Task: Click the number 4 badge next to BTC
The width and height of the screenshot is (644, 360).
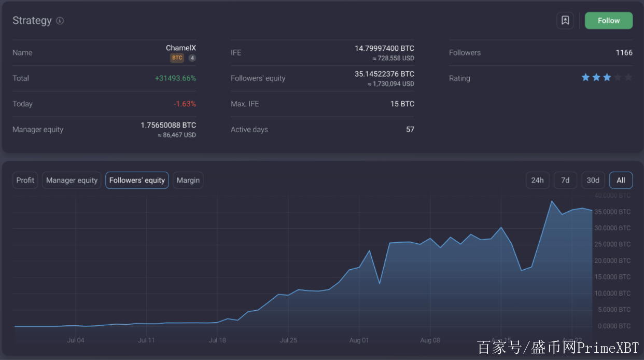Action: [192, 58]
